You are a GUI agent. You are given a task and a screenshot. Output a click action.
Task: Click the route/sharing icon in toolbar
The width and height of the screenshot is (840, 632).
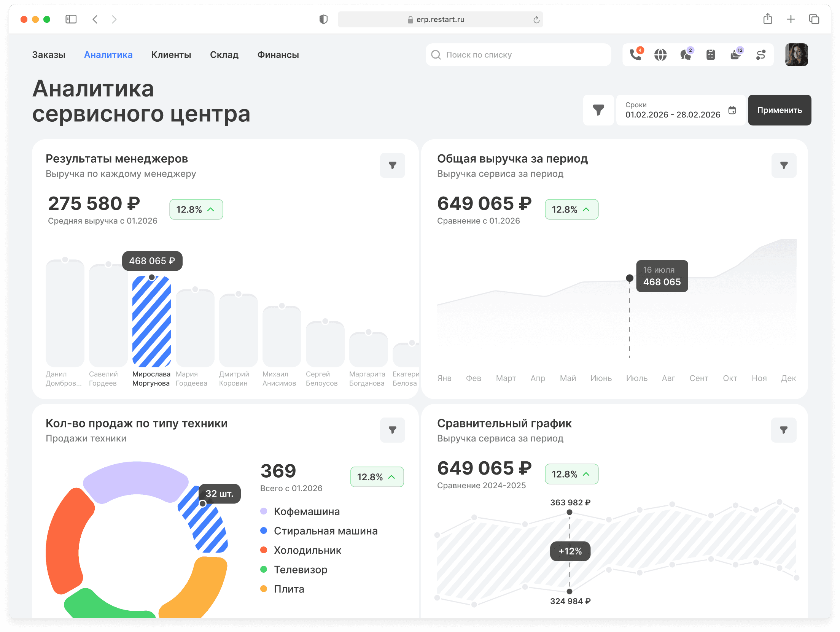pos(760,55)
